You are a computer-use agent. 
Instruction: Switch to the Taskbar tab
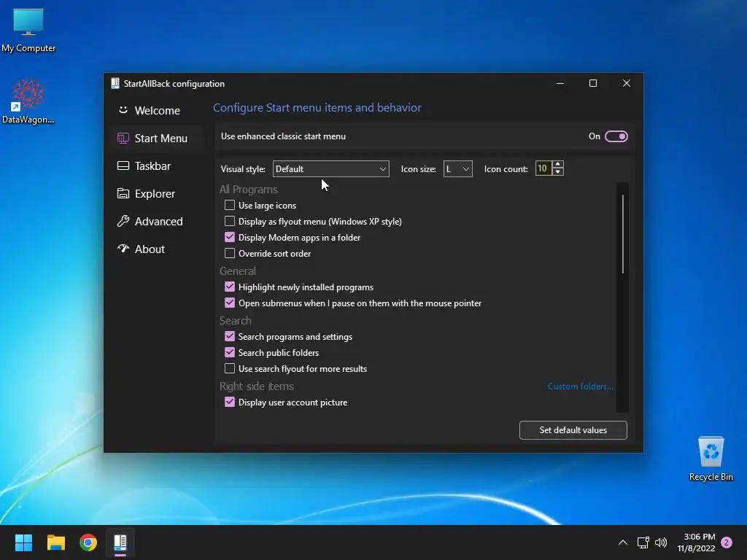(x=158, y=166)
